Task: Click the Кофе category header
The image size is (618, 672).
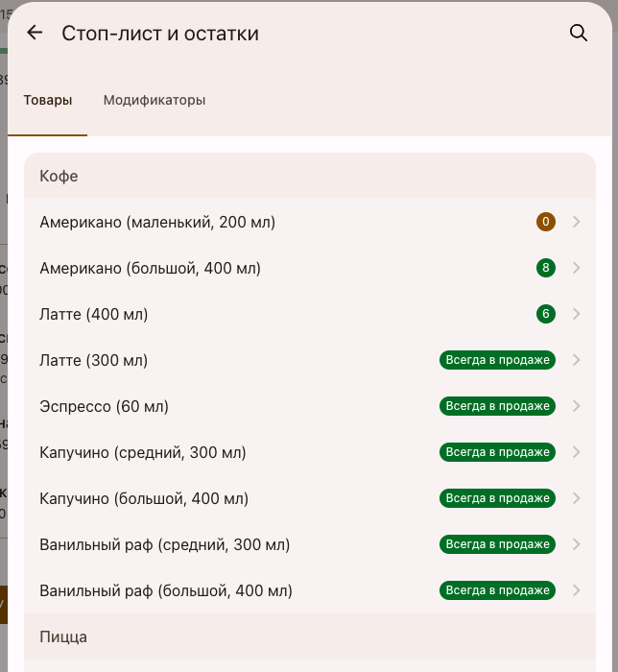Action: pyautogui.click(x=310, y=176)
